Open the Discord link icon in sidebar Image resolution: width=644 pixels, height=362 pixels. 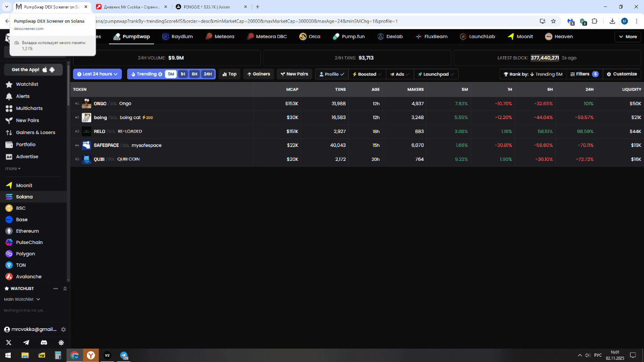(44, 343)
